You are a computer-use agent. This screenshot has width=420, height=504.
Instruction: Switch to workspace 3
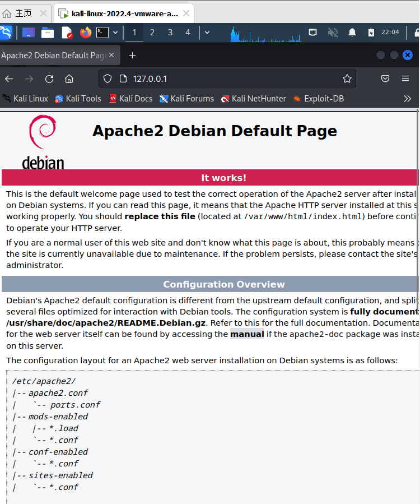[170, 33]
